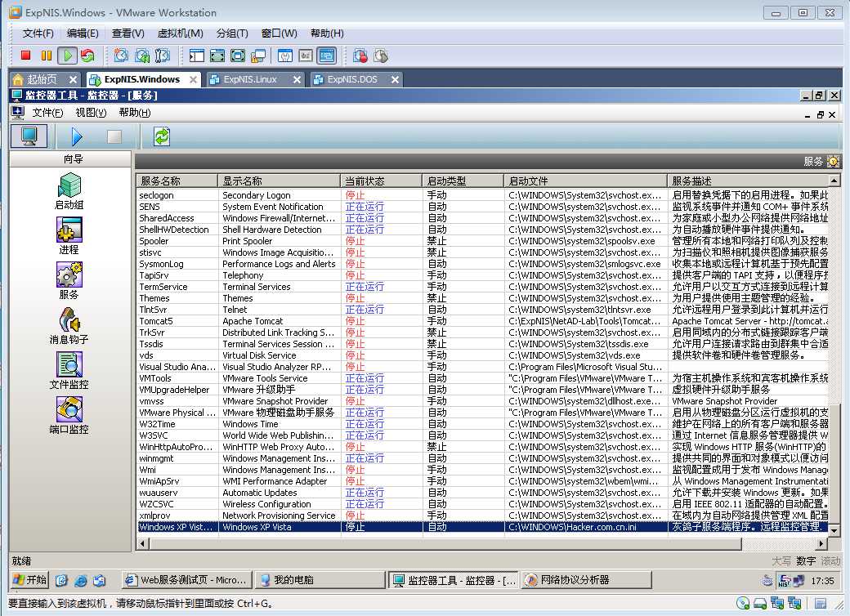The height and width of the screenshot is (616, 850).
Task: Open VMware 文件(F) menu
Action: 38,33
